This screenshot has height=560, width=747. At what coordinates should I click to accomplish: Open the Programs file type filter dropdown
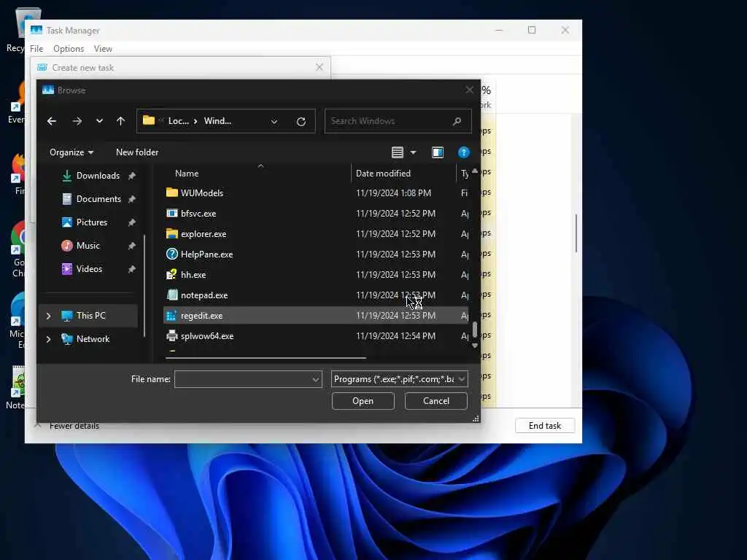tap(399, 379)
